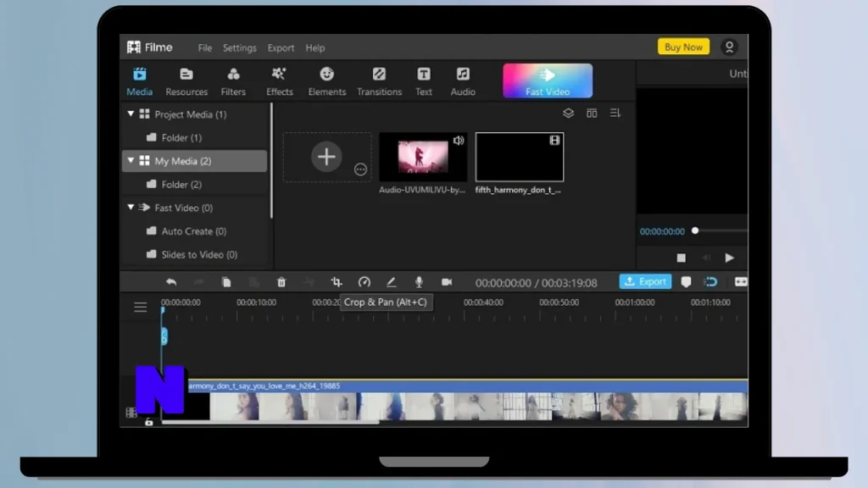Open the Effects tab
868x488 pixels.
(x=280, y=81)
